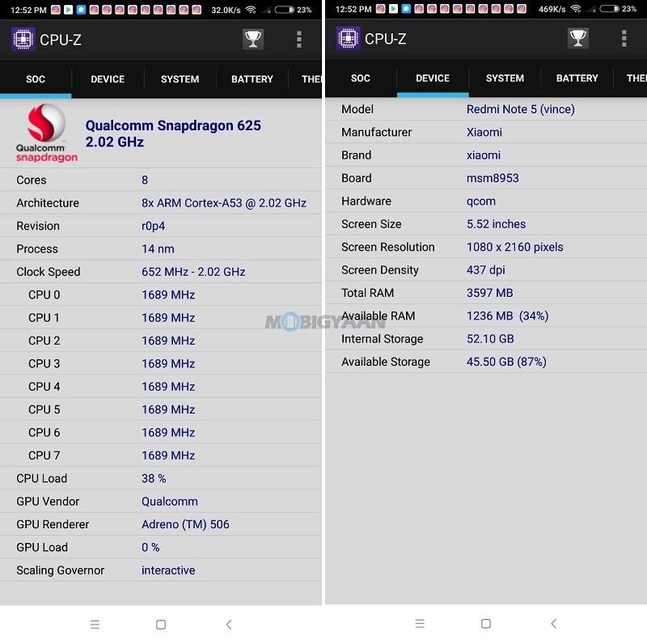
Task: Open the BATTERY tab on the left screen
Action: coord(252,78)
